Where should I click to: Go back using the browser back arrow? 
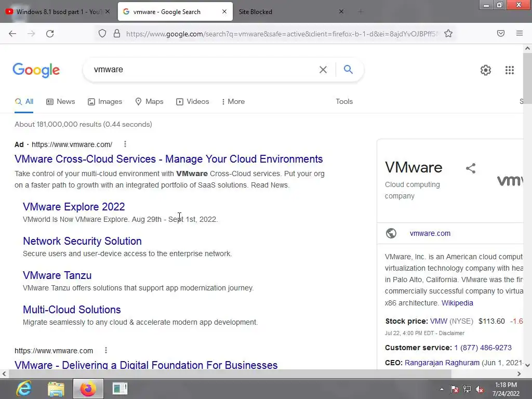12,33
